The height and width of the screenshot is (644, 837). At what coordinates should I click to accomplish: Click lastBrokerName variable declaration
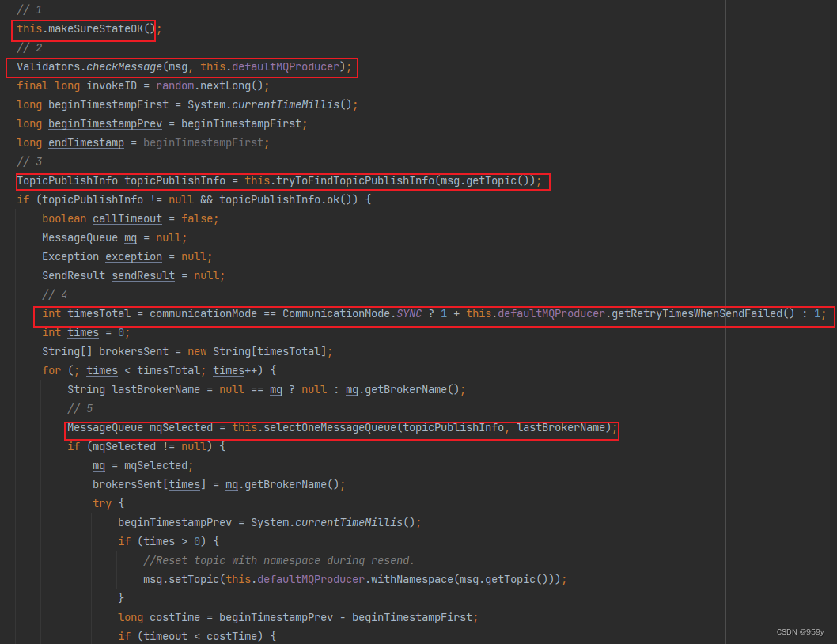pyautogui.click(x=267, y=390)
